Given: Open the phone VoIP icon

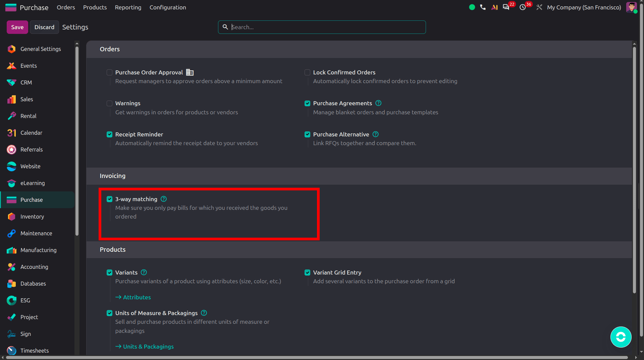Looking at the screenshot, I should coord(483,7).
